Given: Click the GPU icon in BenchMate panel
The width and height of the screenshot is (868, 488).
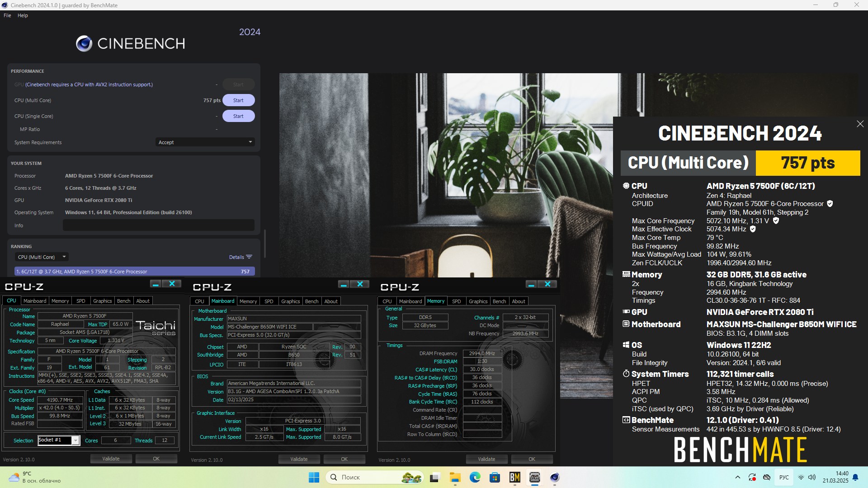Looking at the screenshot, I should [x=626, y=312].
